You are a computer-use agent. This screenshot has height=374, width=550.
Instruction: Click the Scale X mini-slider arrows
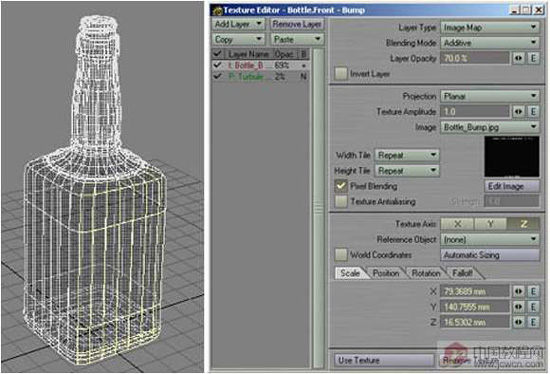(519, 291)
